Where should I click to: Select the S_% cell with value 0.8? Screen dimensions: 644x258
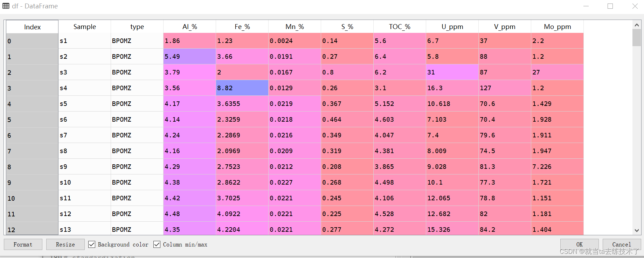click(x=347, y=72)
